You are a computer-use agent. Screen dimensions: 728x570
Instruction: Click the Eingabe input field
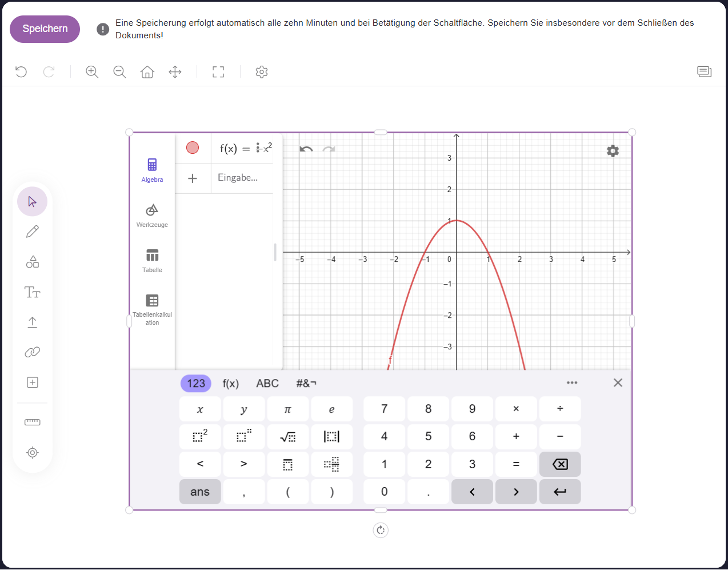coord(240,178)
